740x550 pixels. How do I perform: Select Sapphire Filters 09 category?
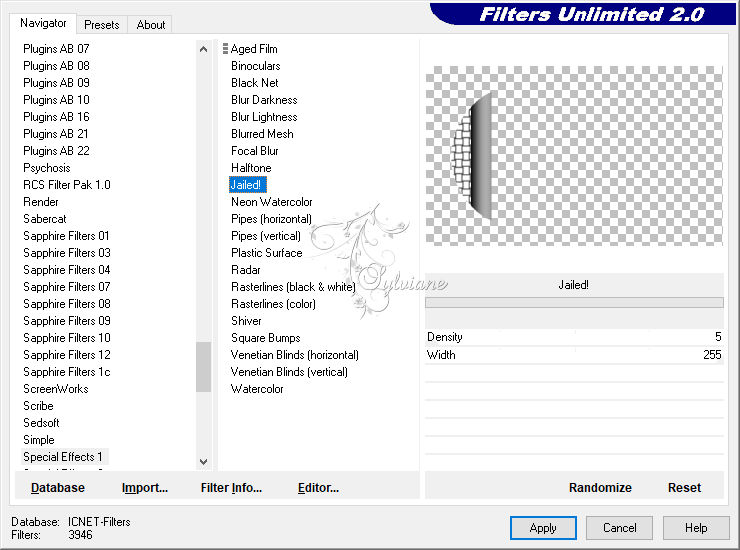(x=67, y=321)
